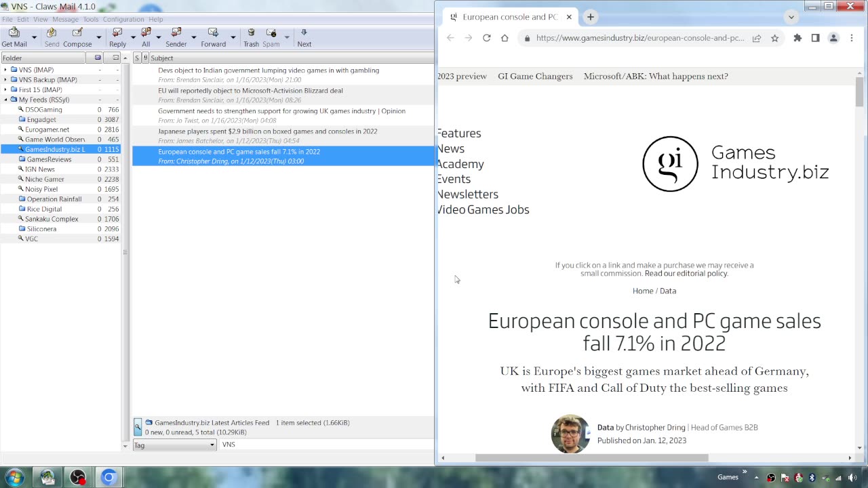
Task: Open the View menu
Action: (41, 19)
